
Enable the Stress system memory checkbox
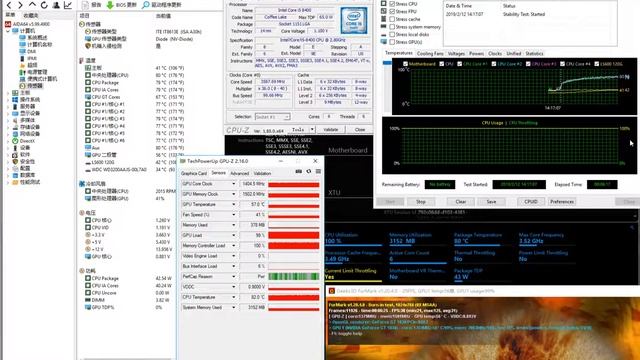click(x=392, y=27)
